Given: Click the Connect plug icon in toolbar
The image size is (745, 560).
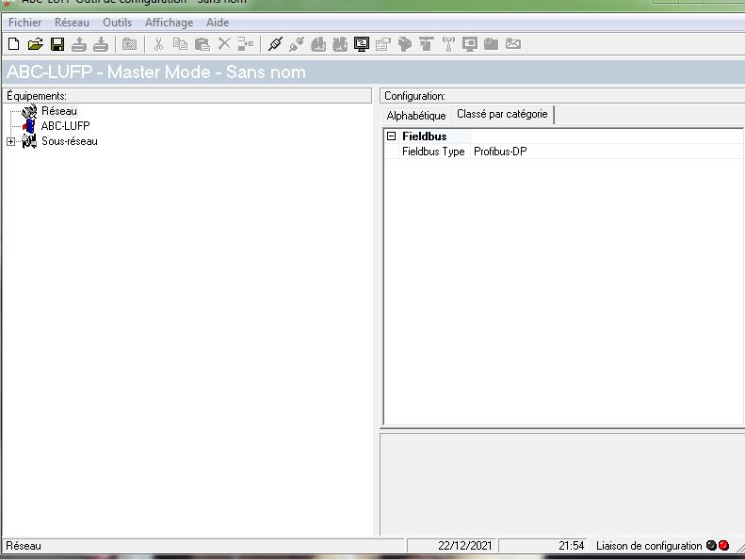Looking at the screenshot, I should coord(275,43).
